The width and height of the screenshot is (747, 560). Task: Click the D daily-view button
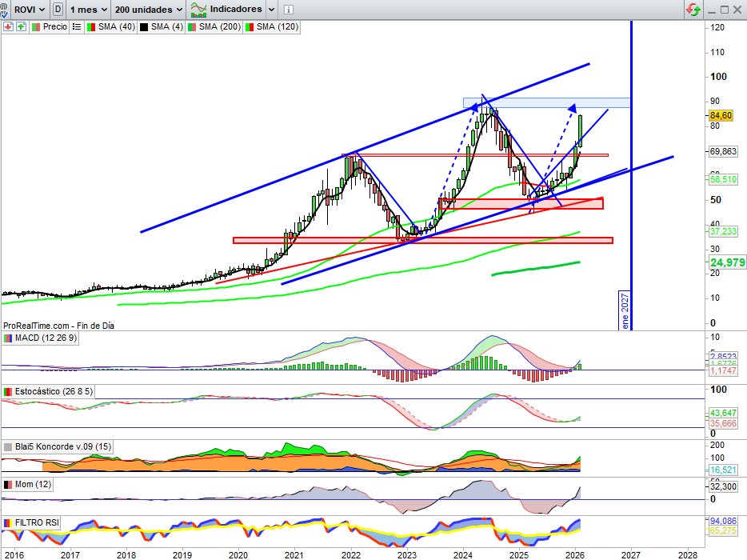tap(58, 9)
